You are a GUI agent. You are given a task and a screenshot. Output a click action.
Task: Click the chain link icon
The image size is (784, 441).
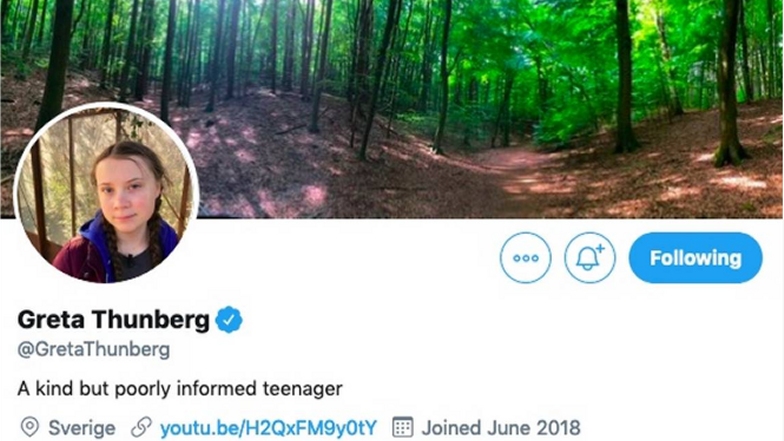pyautogui.click(x=142, y=428)
